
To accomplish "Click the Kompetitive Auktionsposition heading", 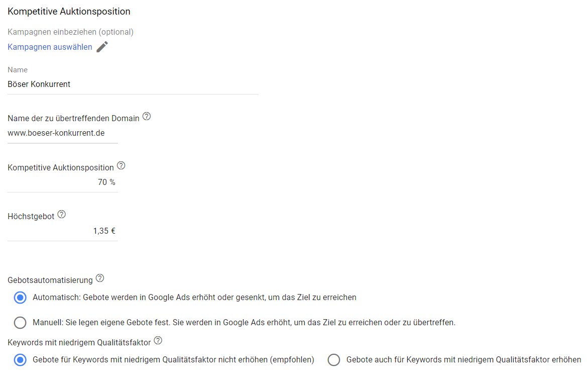I will [x=69, y=11].
